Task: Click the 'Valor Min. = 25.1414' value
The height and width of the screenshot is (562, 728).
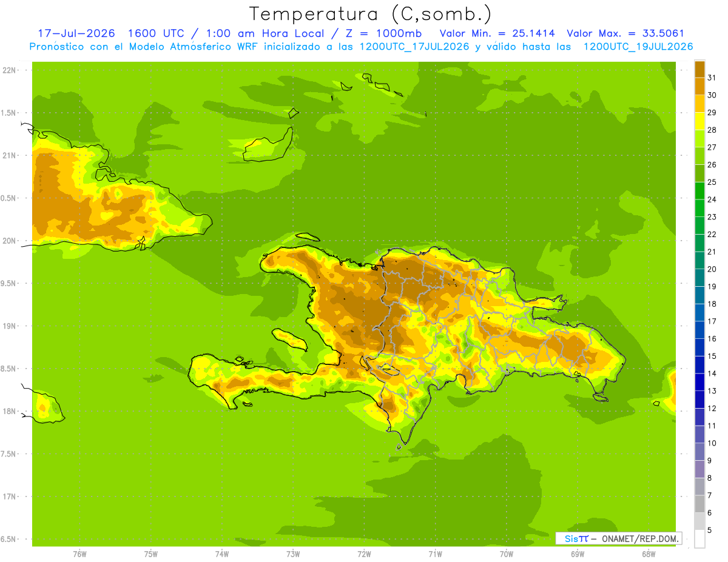Action: tap(497, 33)
